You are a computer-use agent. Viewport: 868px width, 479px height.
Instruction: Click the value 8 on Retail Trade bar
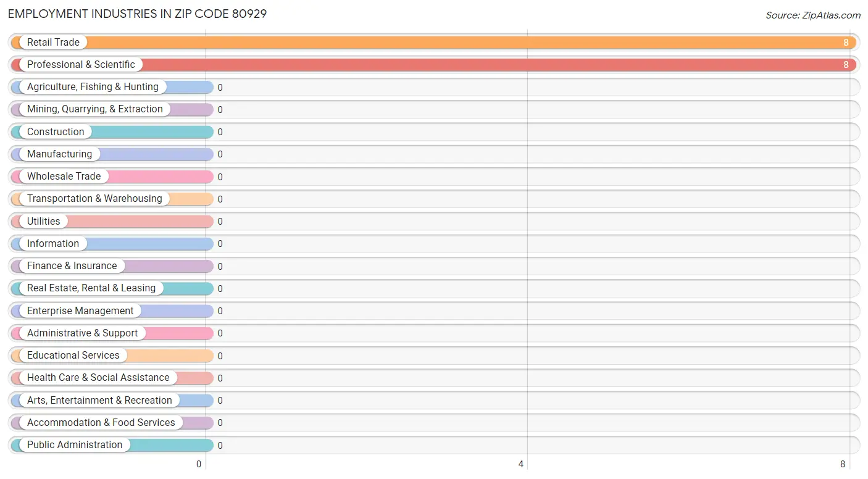846,43
